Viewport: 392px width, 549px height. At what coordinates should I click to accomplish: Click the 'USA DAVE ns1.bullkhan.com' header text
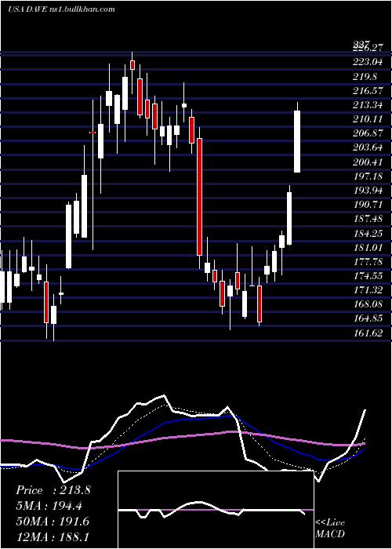click(61, 9)
